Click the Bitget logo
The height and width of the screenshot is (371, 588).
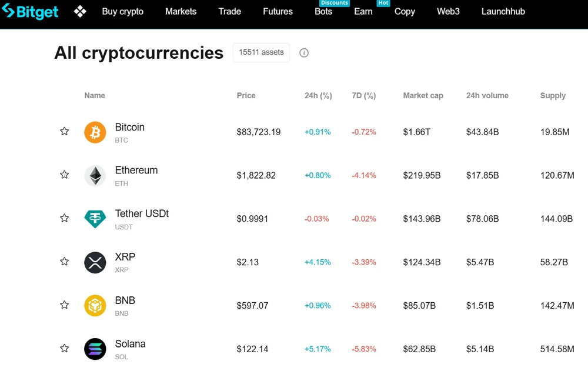click(x=30, y=11)
